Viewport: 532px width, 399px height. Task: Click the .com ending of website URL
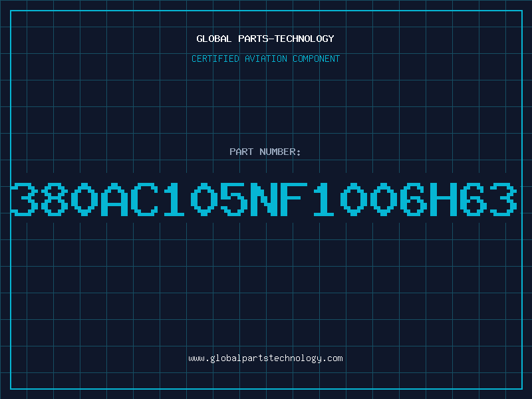point(332,358)
